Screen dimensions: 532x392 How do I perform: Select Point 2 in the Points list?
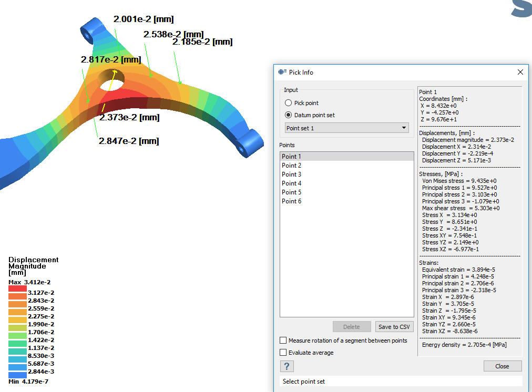pos(292,166)
